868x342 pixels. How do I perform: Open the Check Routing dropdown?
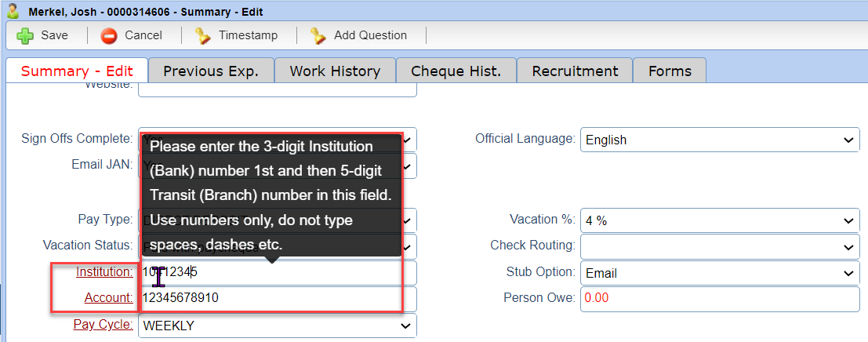720,246
